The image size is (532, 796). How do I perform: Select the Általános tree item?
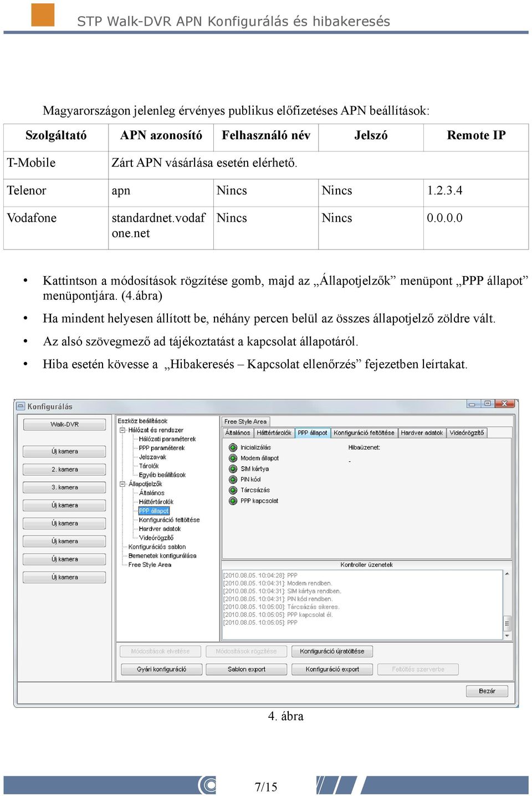click(x=151, y=493)
